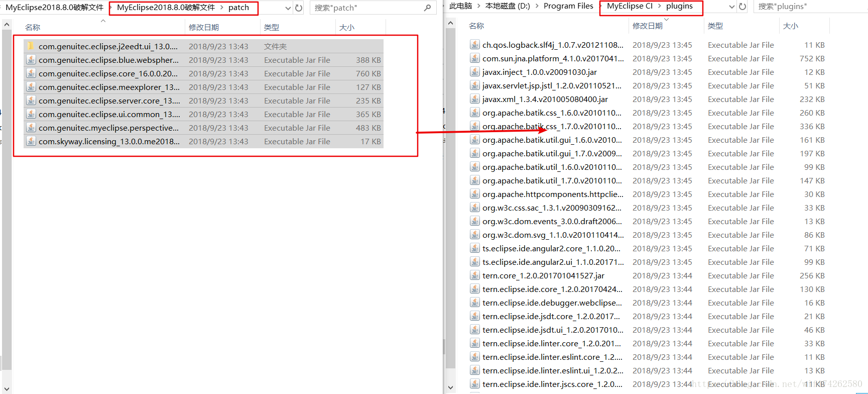Image resolution: width=868 pixels, height=394 pixels.
Task: Click jar icon of com.genuitec.eclipse.meexplorer file
Action: click(31, 87)
